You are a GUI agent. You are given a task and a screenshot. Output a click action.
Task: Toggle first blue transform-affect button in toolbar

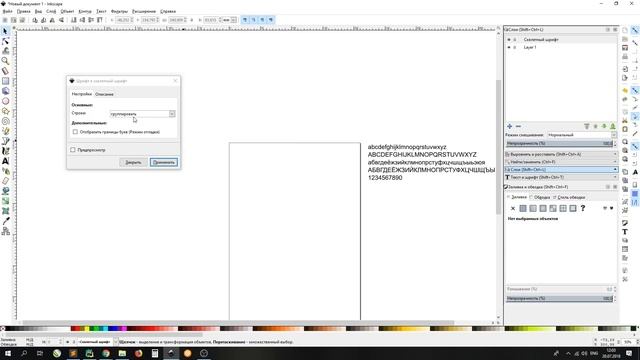245,20
